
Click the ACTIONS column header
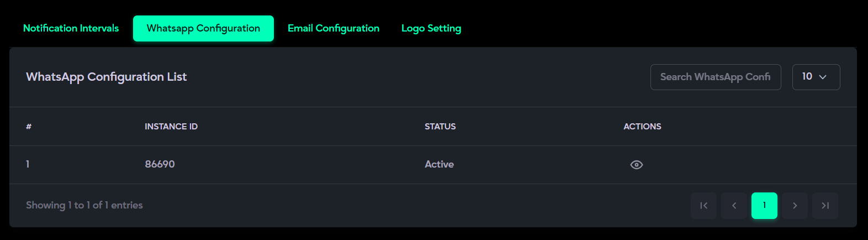tap(642, 127)
